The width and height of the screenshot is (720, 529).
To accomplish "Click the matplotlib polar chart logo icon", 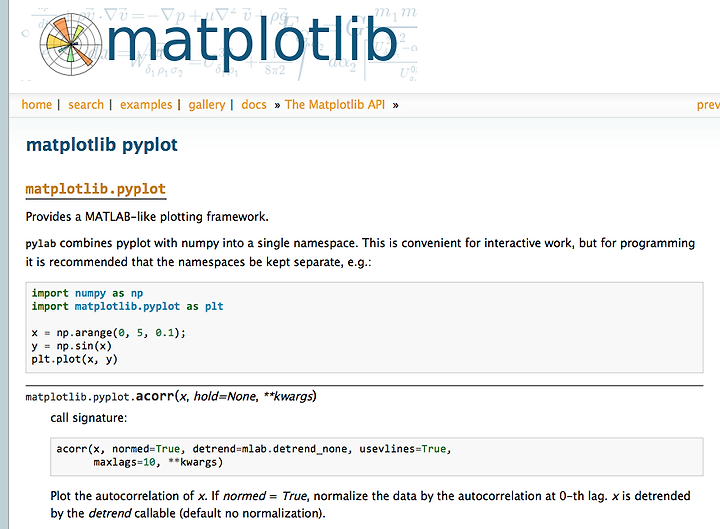I will (x=71, y=45).
